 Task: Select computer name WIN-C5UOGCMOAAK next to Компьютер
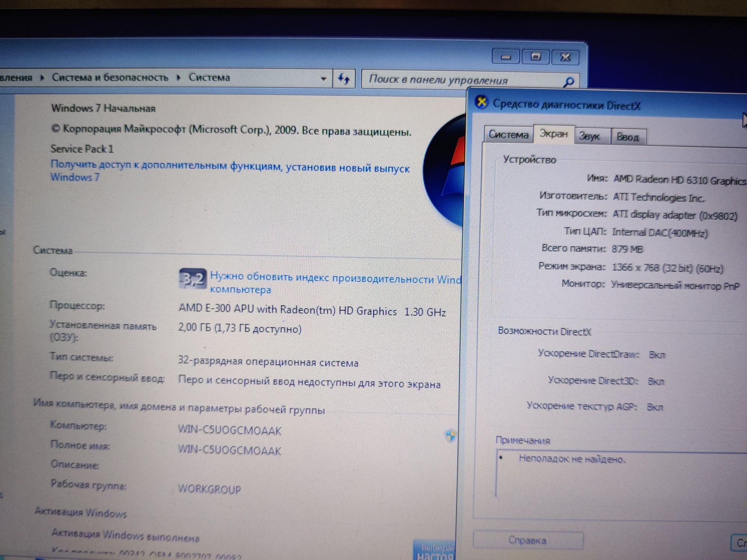[x=230, y=430]
